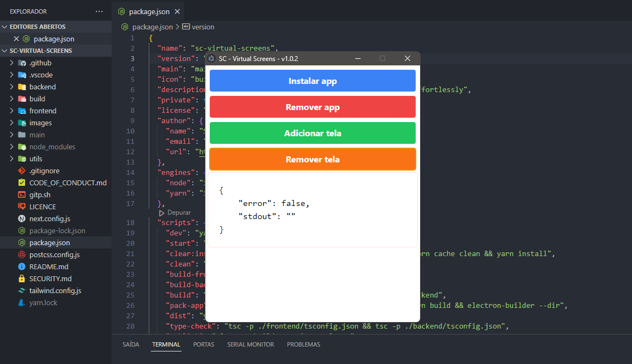Open the SERIAL MONITOR panel tab

pyautogui.click(x=251, y=344)
